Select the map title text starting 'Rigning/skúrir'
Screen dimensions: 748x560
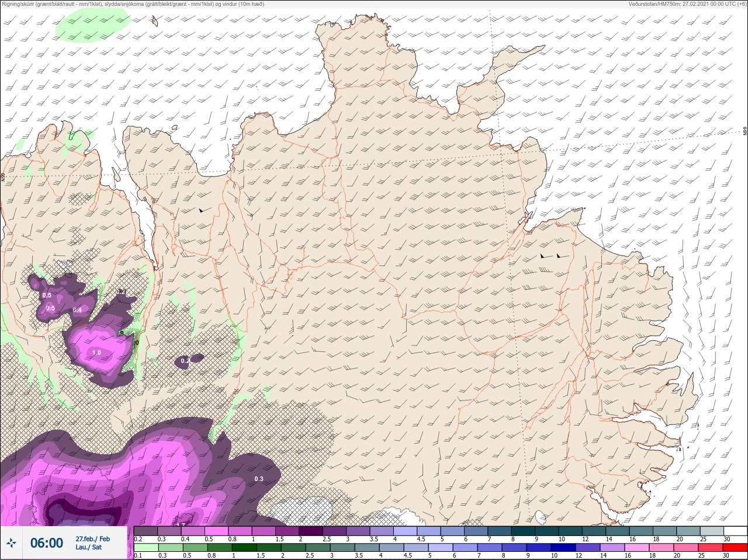click(x=133, y=4)
